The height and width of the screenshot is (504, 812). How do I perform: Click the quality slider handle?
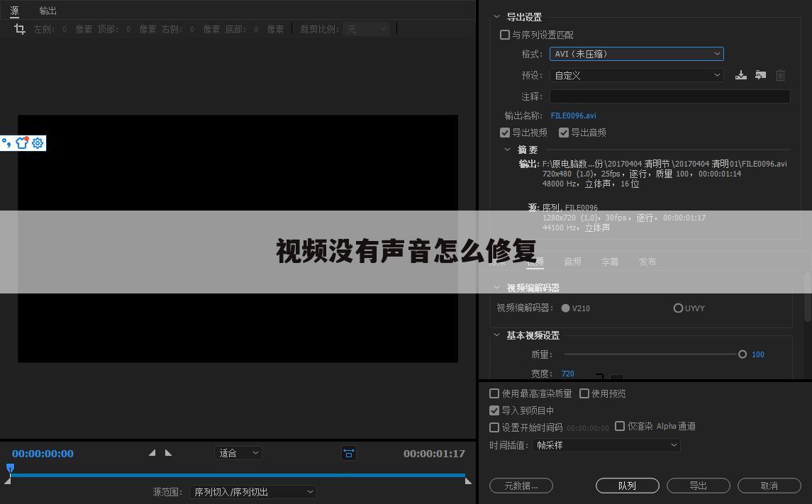click(742, 354)
